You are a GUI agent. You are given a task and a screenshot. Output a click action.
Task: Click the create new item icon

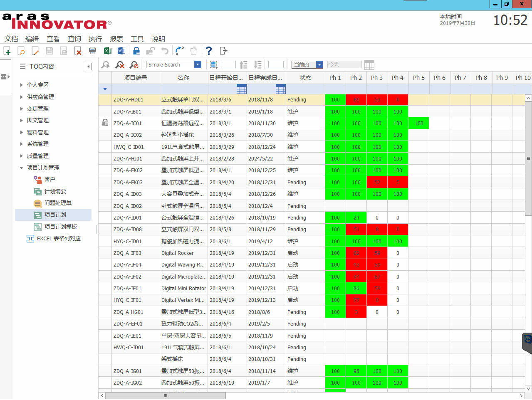click(7, 51)
